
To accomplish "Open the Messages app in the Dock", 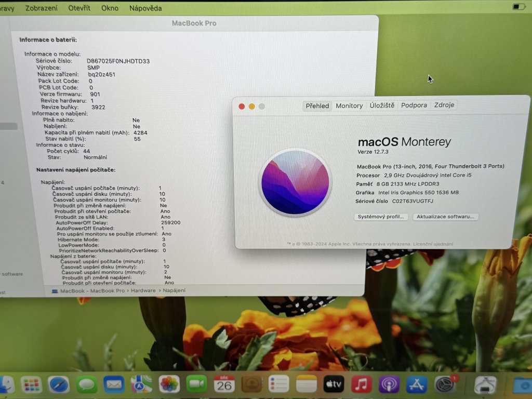I will 86,385.
